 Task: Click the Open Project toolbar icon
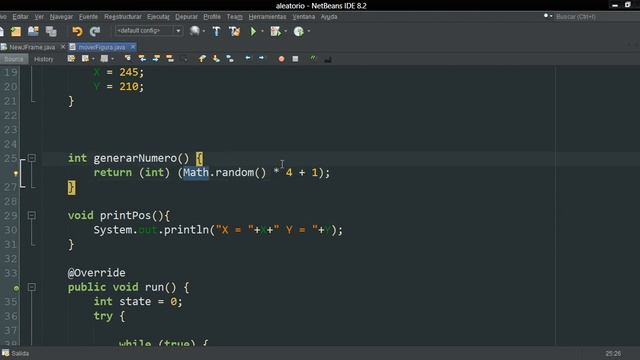coord(33,31)
